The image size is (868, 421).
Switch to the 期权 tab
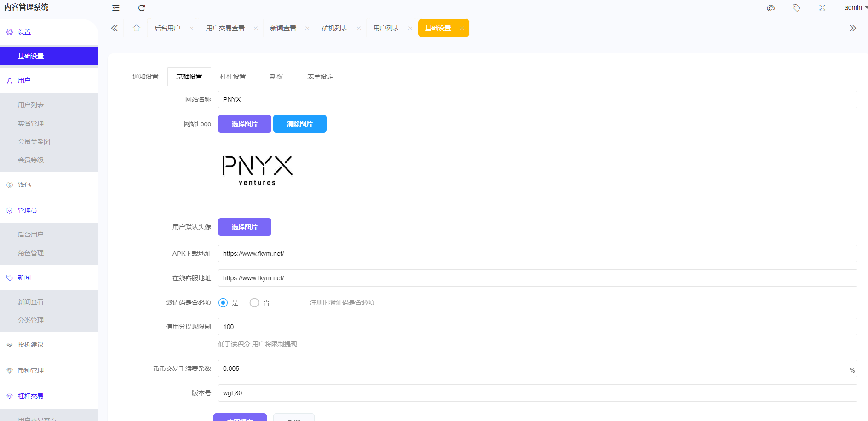pyautogui.click(x=276, y=76)
